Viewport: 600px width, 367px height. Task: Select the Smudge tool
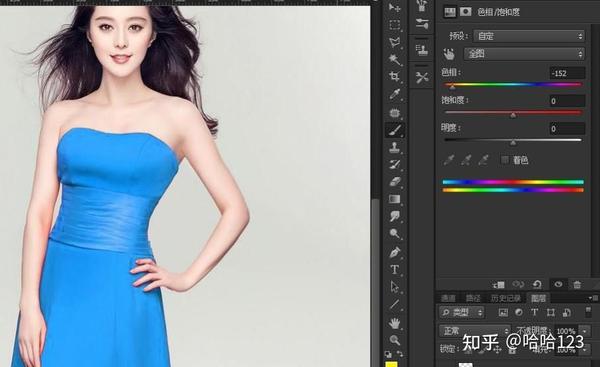394,216
